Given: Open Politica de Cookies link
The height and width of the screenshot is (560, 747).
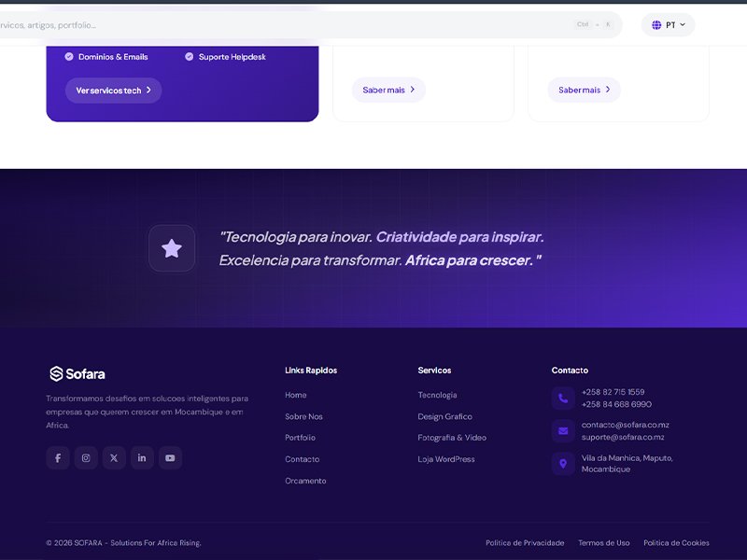Looking at the screenshot, I should [x=676, y=543].
